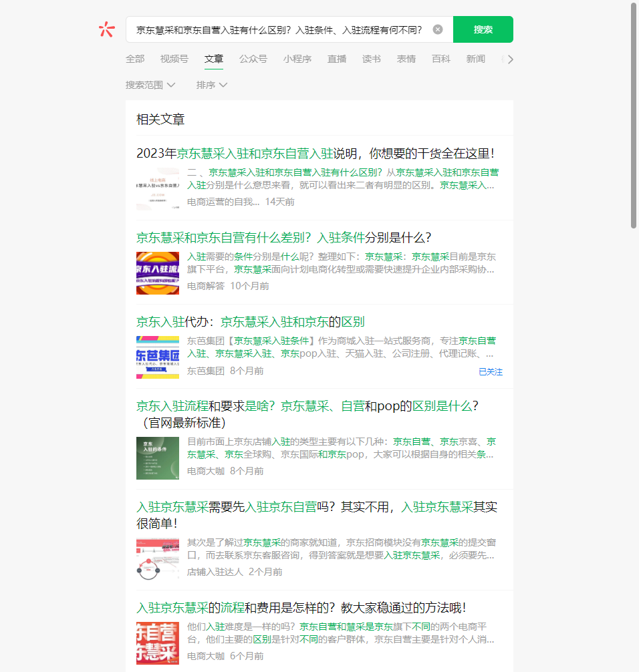
Task: Open article 京东慧采和京东自营有什么差别
Action: click(283, 237)
